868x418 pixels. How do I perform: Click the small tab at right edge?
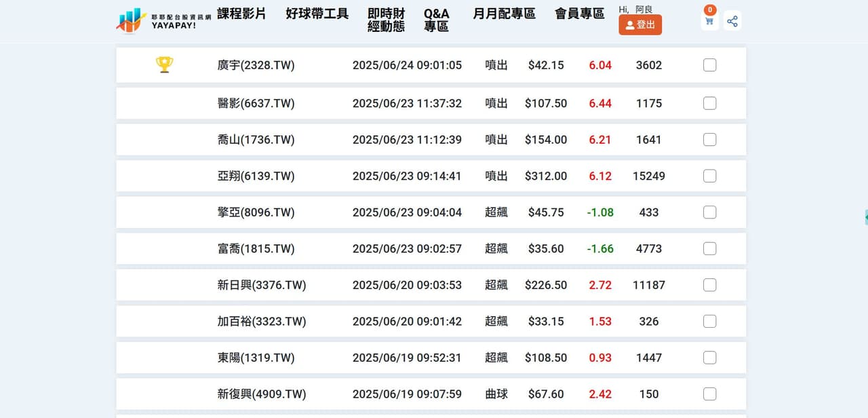866,218
